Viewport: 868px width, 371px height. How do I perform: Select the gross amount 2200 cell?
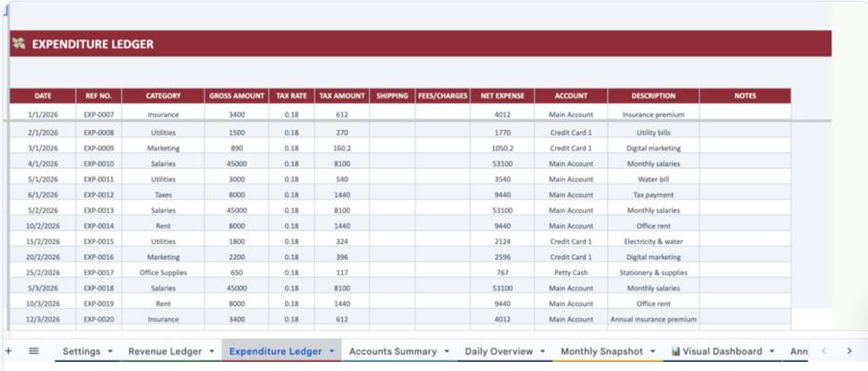coord(237,257)
